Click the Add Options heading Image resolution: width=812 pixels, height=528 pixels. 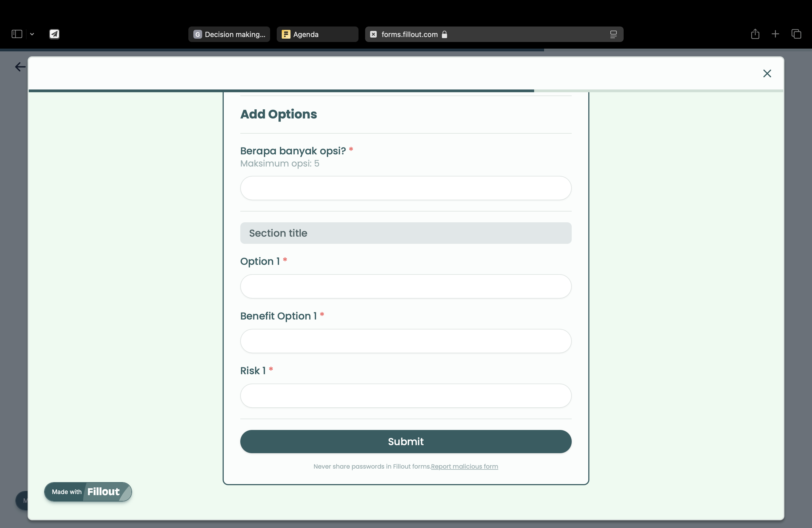click(278, 114)
